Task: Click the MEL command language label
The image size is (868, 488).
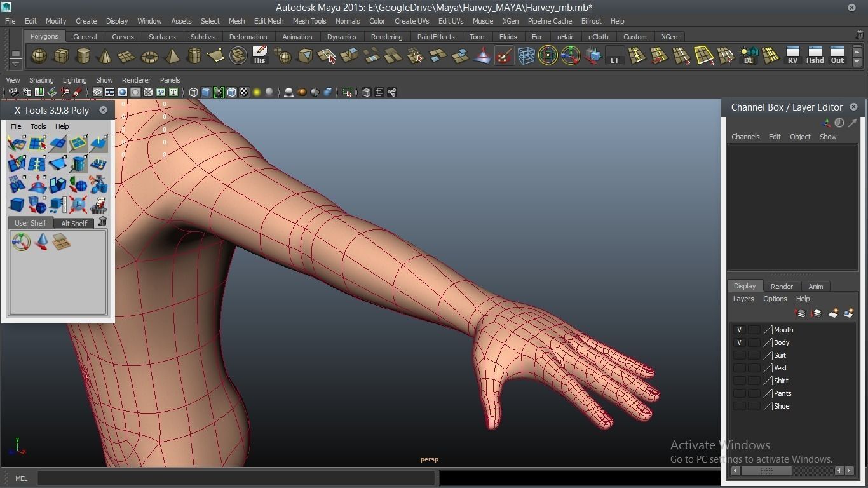Action: 21,478
